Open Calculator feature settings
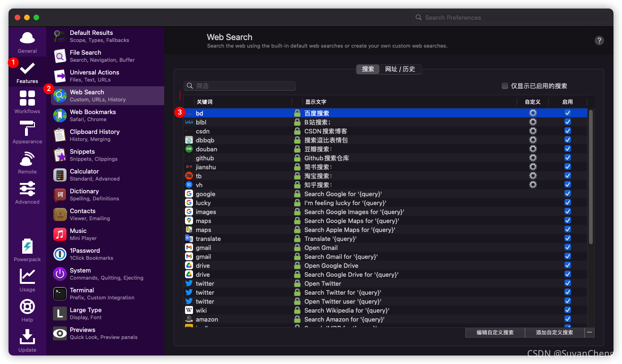This screenshot has width=622, height=364. click(108, 175)
